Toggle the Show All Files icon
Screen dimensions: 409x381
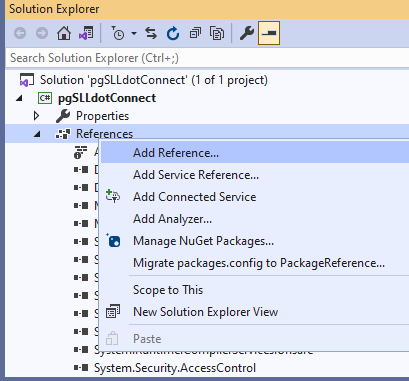pos(217,33)
